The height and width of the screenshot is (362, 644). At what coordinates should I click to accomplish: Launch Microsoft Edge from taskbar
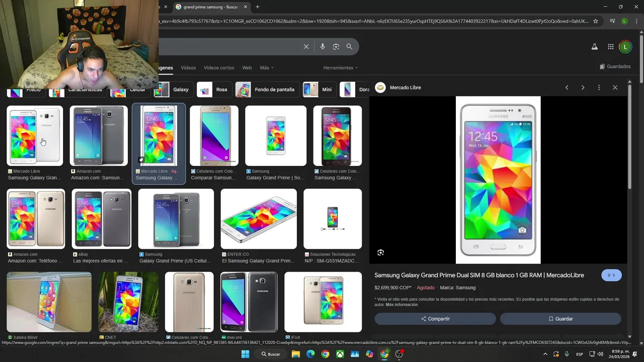point(310,354)
